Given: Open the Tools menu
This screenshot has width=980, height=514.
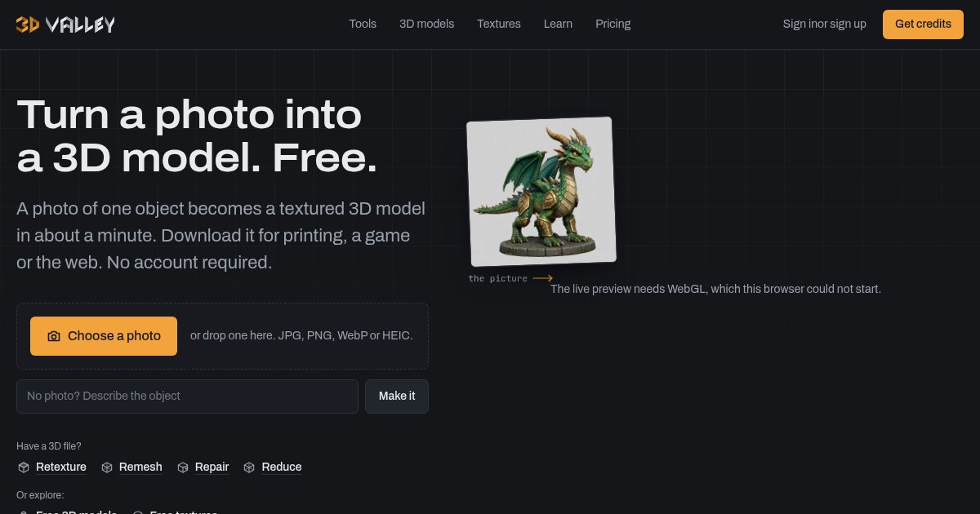Looking at the screenshot, I should coord(363,24).
